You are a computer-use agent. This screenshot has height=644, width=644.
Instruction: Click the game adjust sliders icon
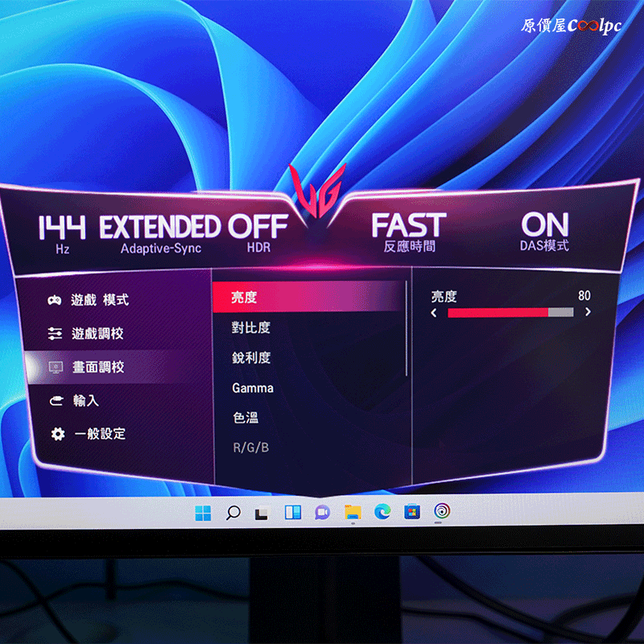click(55, 333)
